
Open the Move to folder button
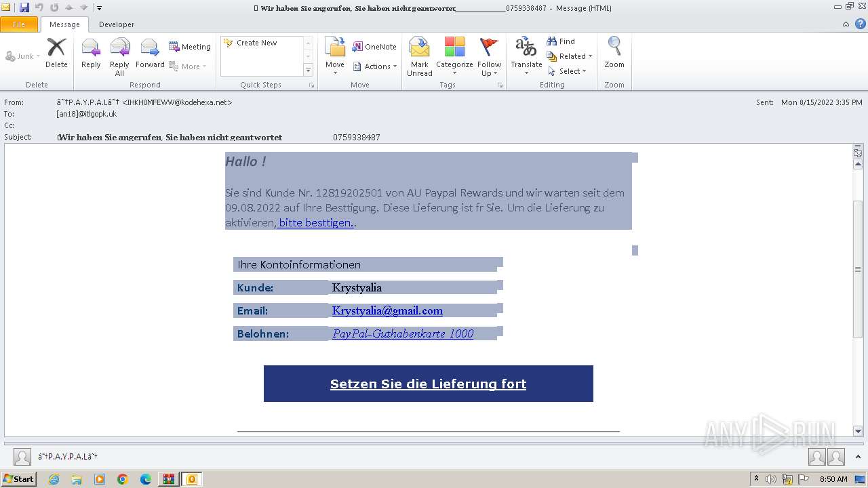(335, 57)
